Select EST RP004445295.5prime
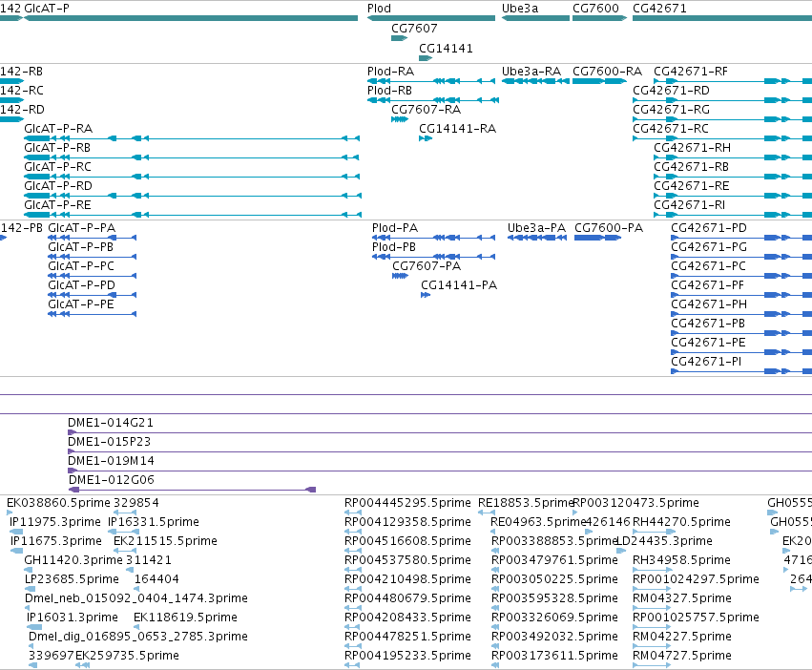The image size is (812, 670). 408,503
